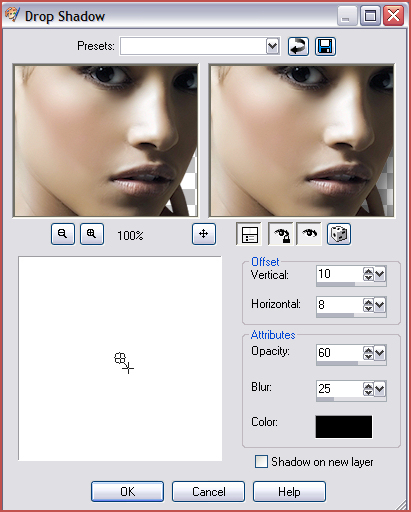Click inside the Horizontal offset value field

[x=339, y=305]
